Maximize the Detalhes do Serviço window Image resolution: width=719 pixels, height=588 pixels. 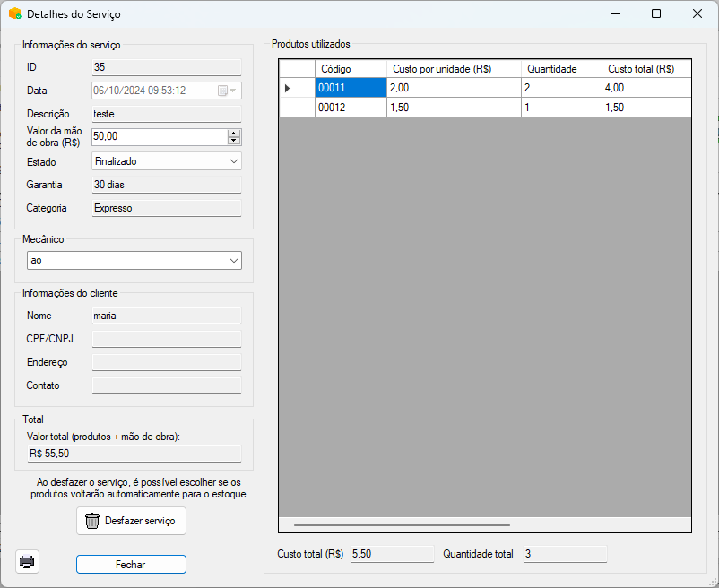pos(656,14)
